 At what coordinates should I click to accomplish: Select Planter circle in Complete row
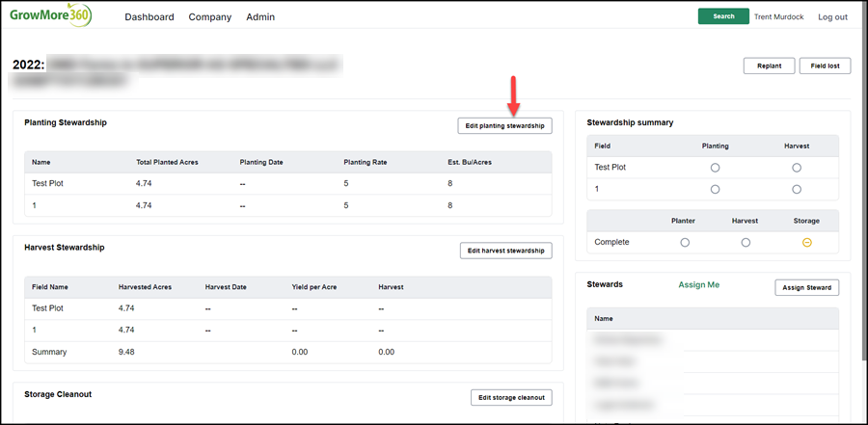685,243
